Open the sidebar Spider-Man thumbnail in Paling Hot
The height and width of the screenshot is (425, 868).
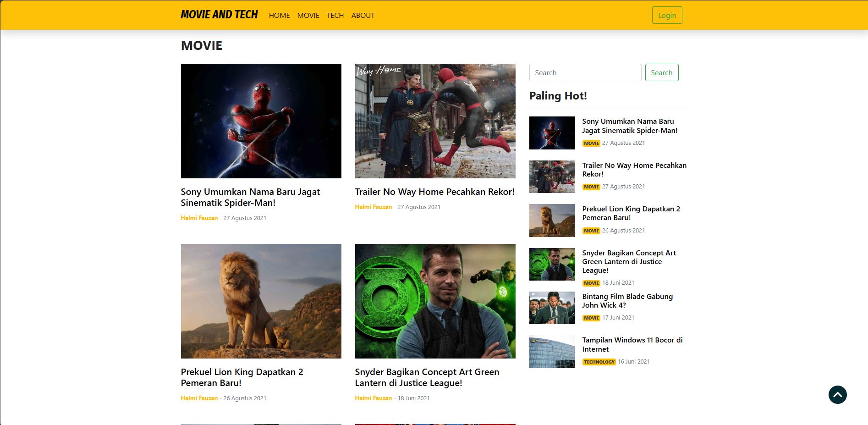552,133
